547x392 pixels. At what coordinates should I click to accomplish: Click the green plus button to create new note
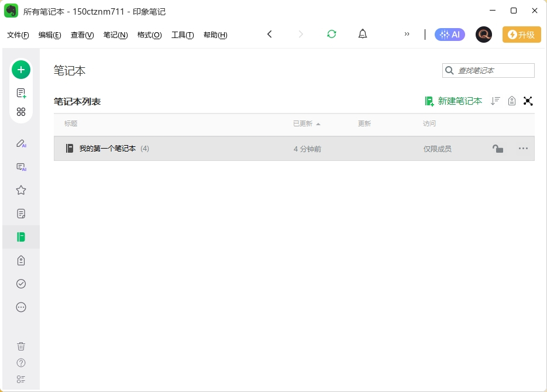pyautogui.click(x=21, y=69)
